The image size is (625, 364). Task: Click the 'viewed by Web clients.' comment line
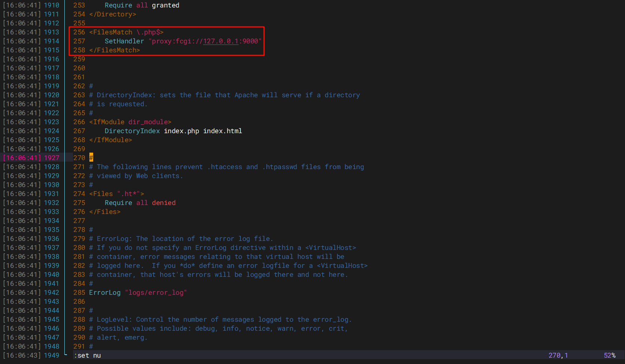click(x=136, y=176)
